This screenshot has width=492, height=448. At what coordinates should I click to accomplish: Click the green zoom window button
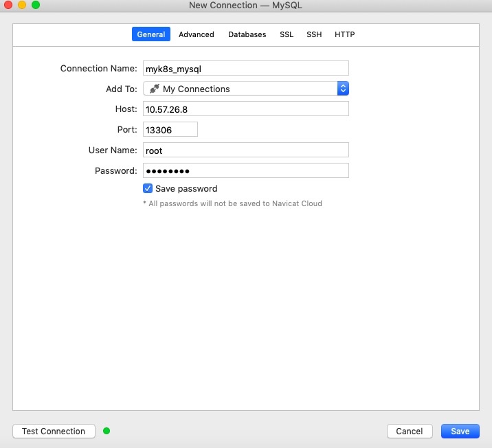[x=36, y=5]
